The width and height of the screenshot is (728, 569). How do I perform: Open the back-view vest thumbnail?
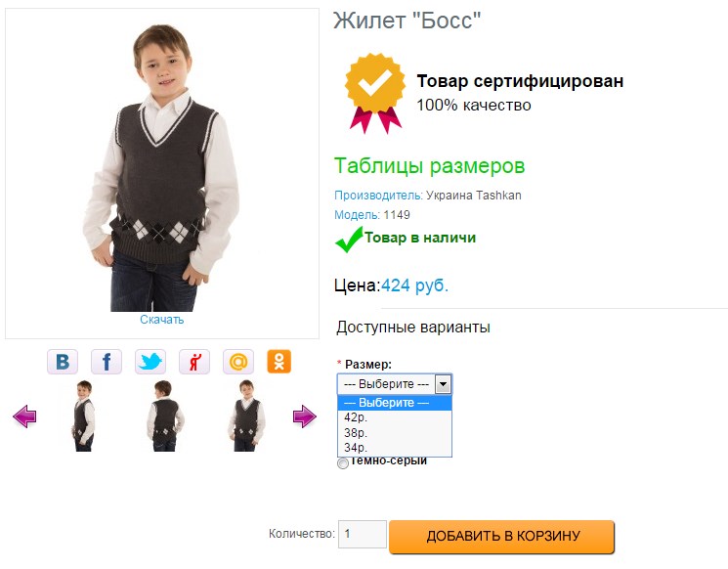[164, 416]
